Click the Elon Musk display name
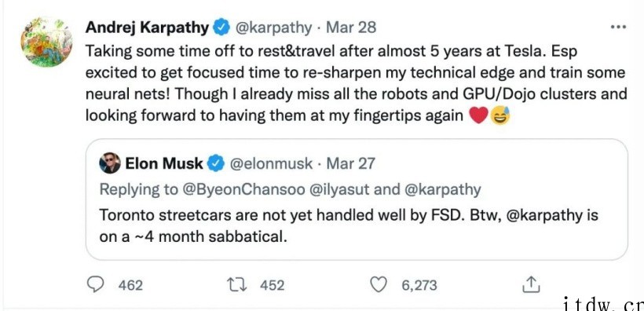 point(164,163)
